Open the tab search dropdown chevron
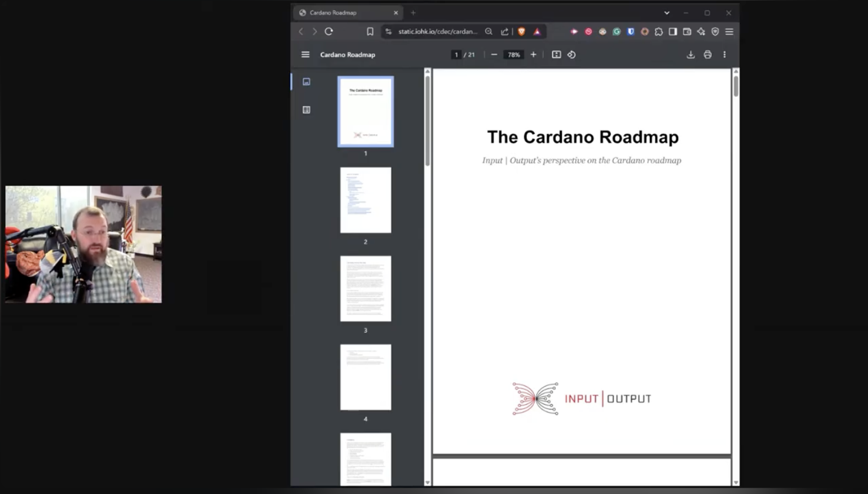Image resolution: width=868 pixels, height=494 pixels. point(666,13)
